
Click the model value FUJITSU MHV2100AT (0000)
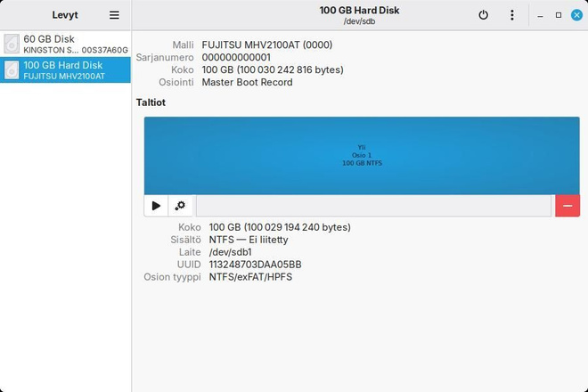pos(267,45)
